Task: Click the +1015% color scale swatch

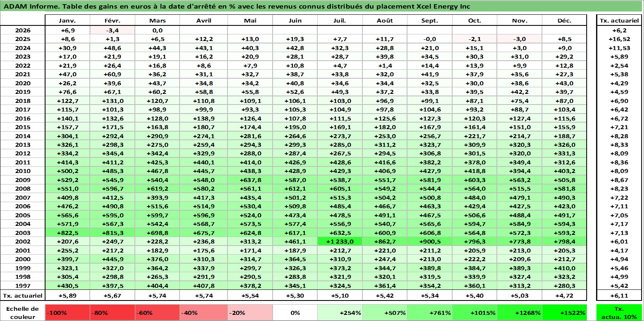Action: [x=475, y=313]
